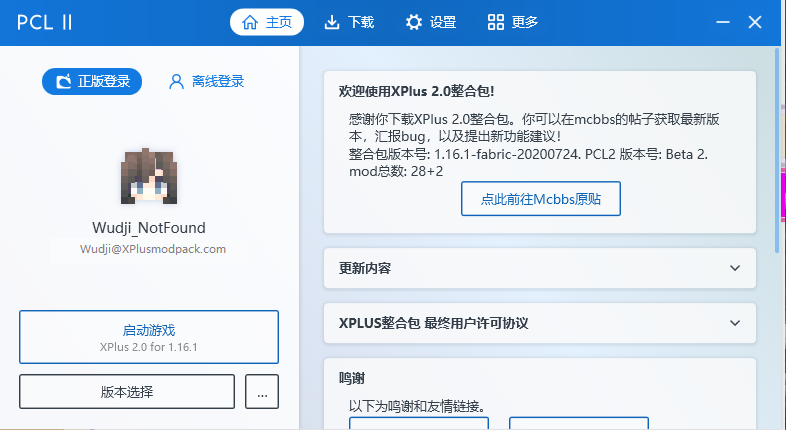Close the PCL launcher window
The image size is (786, 430).
(x=755, y=22)
